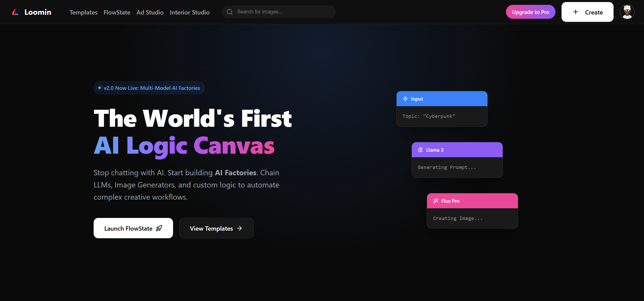Click the lightning bolt Input icon
Screen dimensions: 644x301
(405, 99)
